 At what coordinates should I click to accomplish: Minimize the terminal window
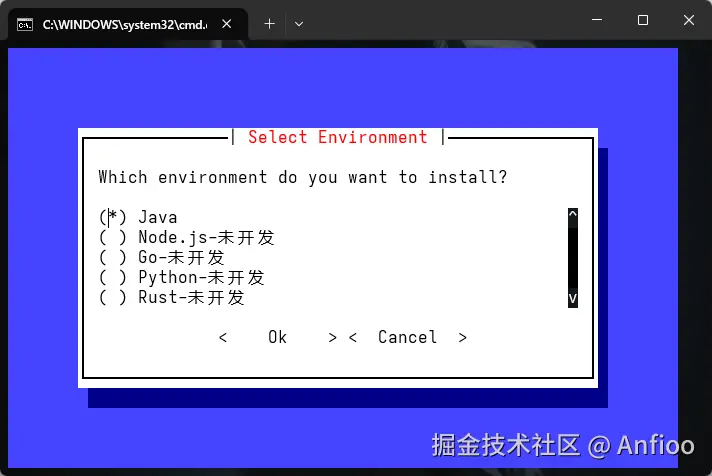coord(597,20)
